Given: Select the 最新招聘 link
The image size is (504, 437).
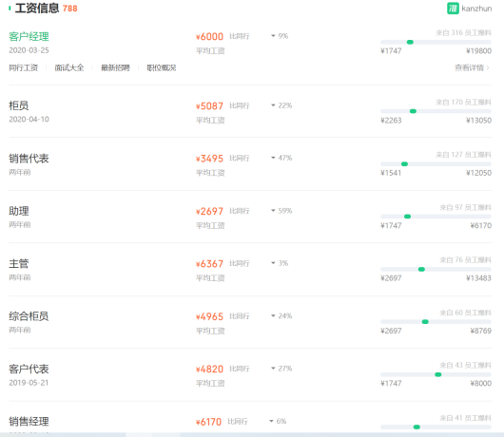Looking at the screenshot, I should tap(115, 67).
